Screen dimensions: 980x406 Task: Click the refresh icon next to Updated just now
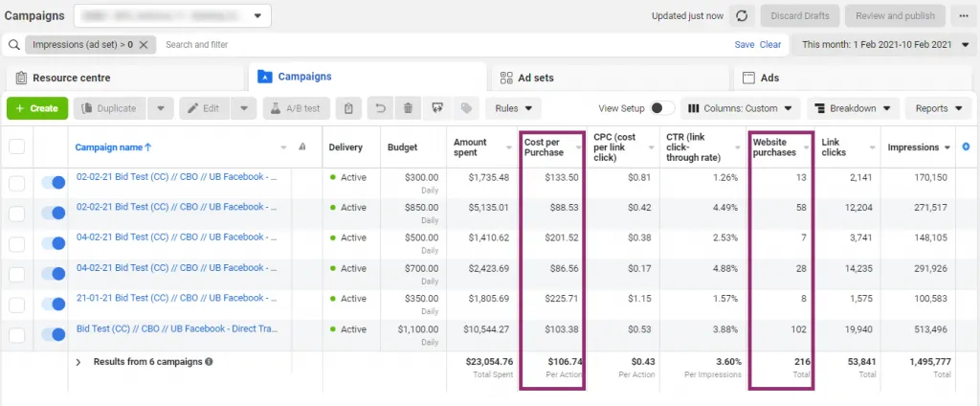click(741, 16)
